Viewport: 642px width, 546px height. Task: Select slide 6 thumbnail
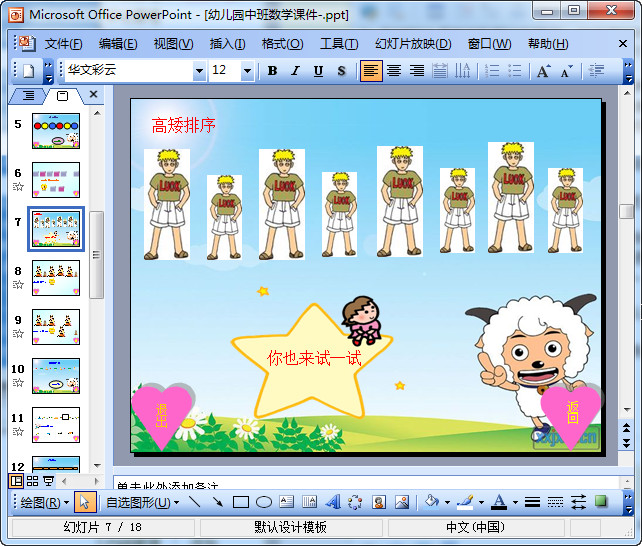pos(56,180)
